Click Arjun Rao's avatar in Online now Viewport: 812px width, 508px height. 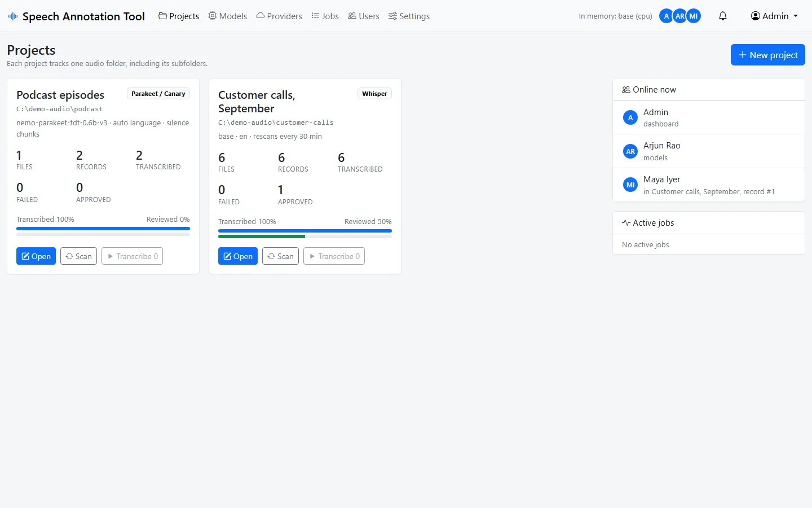pos(630,151)
